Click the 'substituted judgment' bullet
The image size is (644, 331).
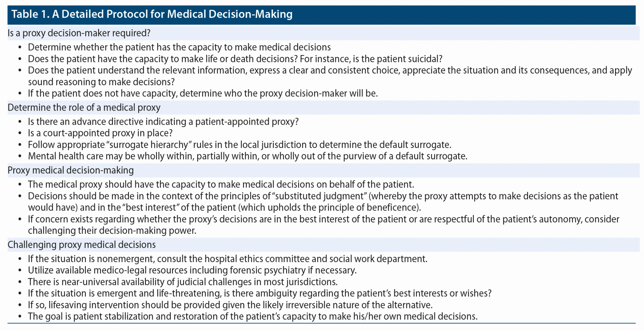(323, 196)
